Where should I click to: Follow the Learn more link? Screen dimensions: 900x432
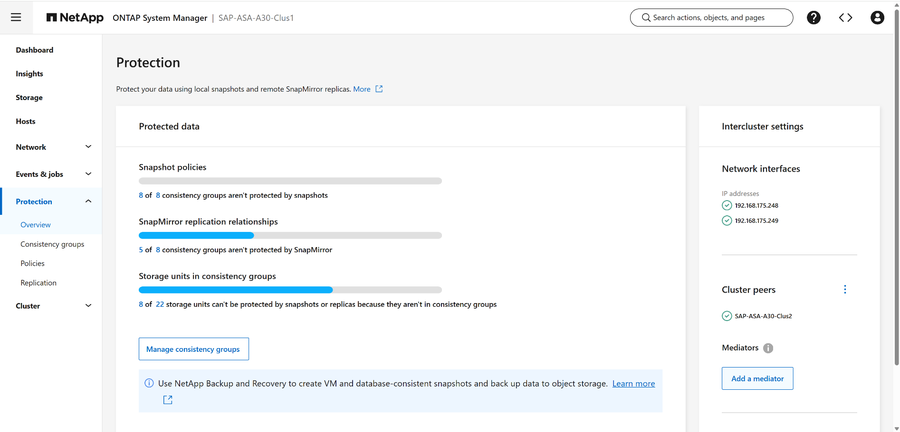(x=634, y=383)
